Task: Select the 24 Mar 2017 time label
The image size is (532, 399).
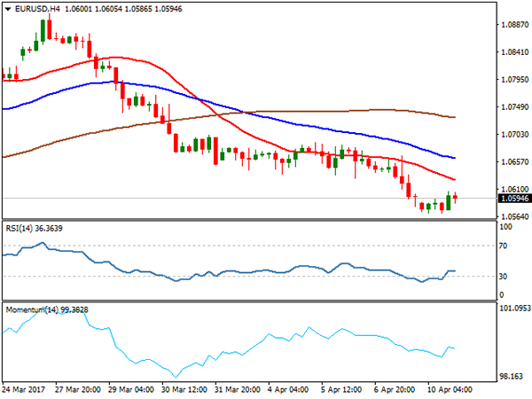Action: [x=23, y=389]
